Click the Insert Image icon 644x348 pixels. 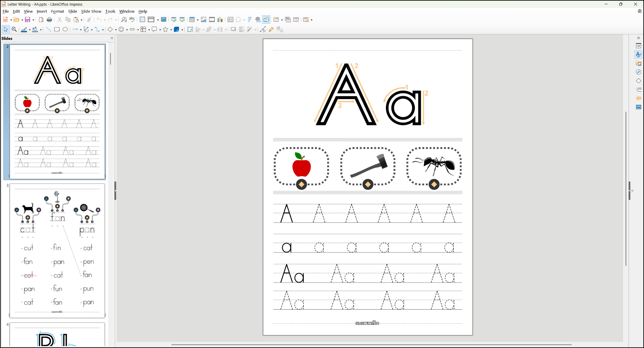coord(203,20)
